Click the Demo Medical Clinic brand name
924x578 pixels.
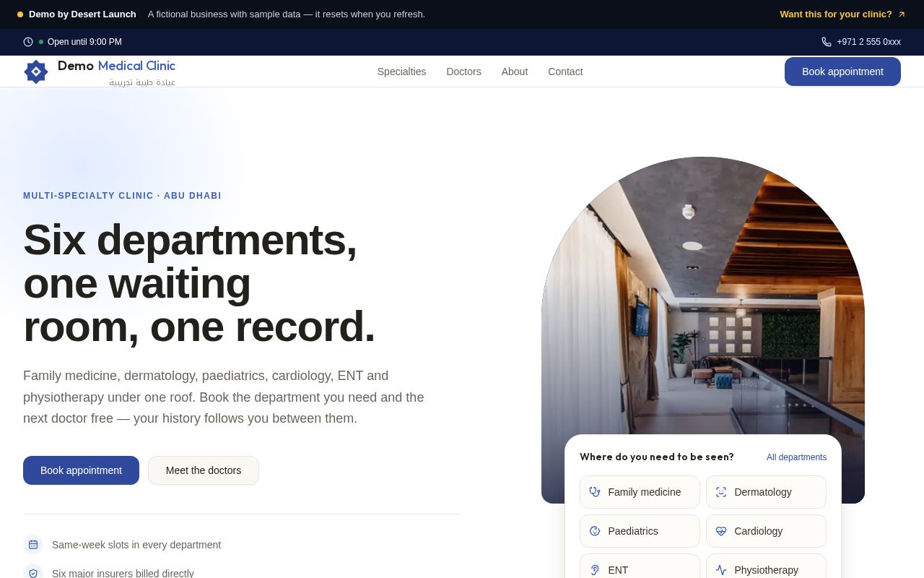[x=116, y=66]
